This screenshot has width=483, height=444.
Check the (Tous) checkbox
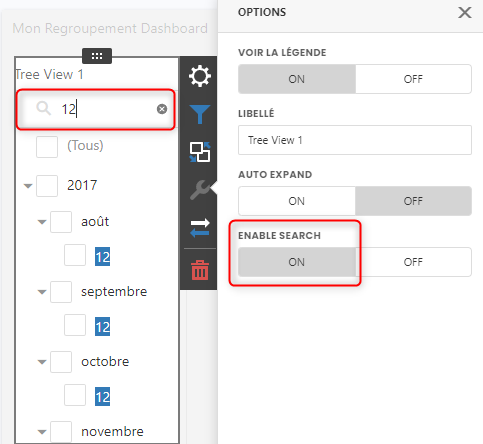click(x=47, y=146)
